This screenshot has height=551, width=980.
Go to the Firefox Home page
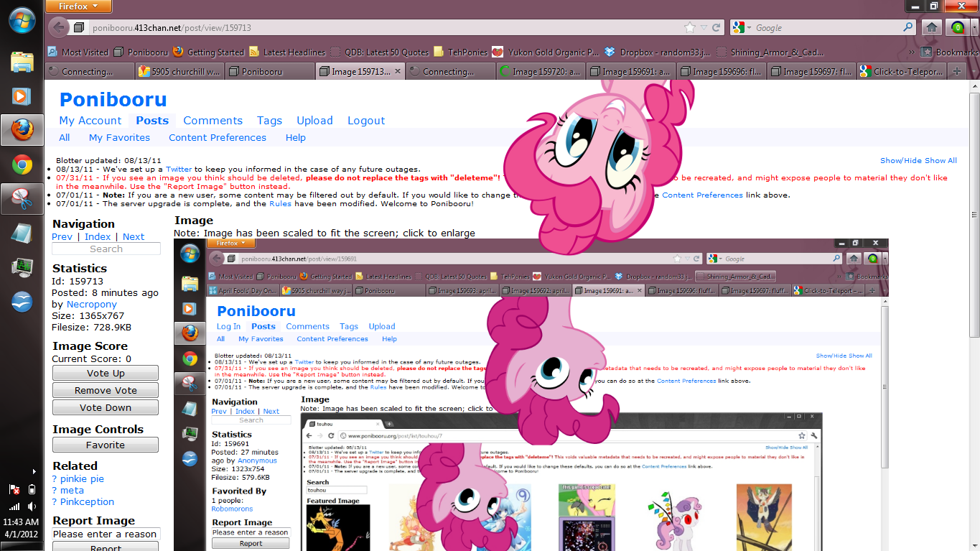pos(932,27)
